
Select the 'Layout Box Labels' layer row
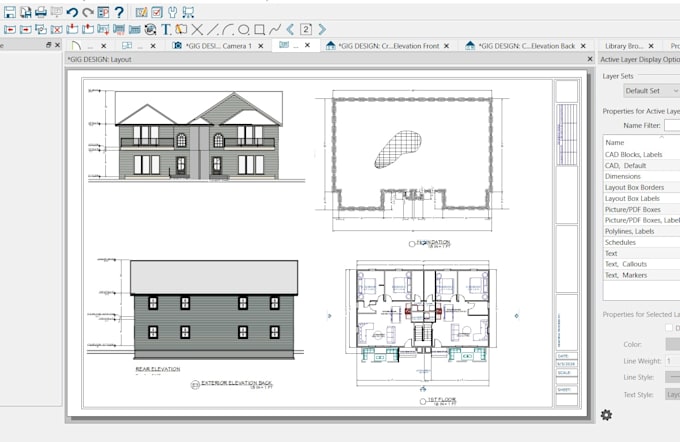pos(641,198)
